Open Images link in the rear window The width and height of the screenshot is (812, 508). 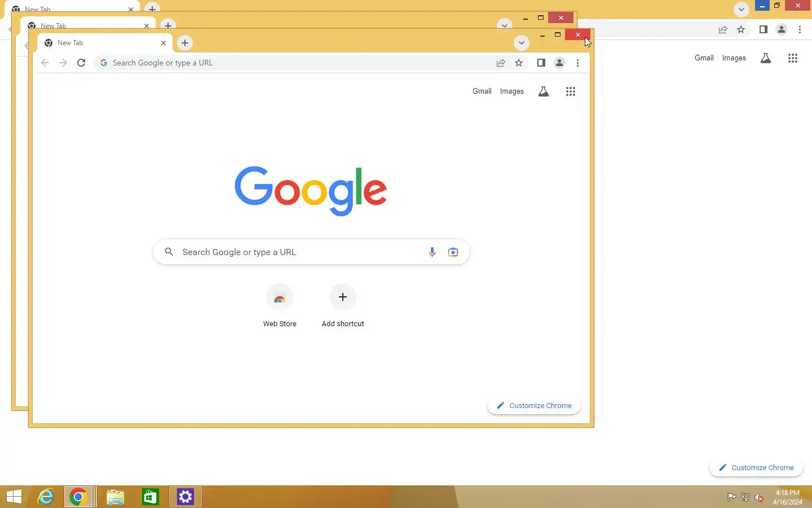[734, 58]
